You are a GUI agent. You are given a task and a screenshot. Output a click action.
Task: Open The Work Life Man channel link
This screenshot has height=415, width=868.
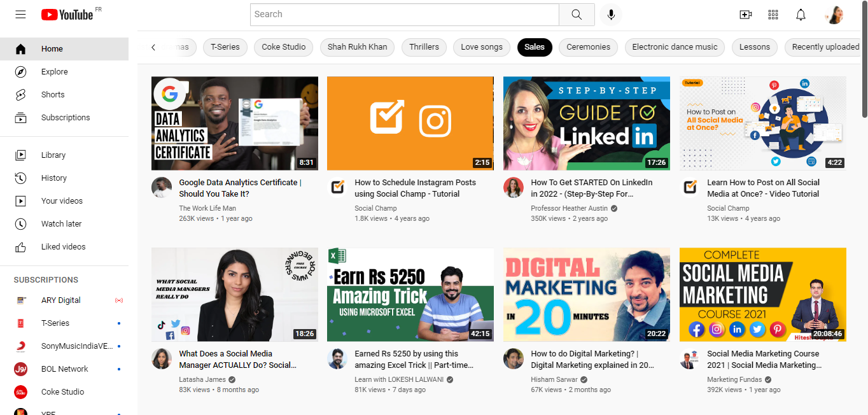[x=207, y=208]
